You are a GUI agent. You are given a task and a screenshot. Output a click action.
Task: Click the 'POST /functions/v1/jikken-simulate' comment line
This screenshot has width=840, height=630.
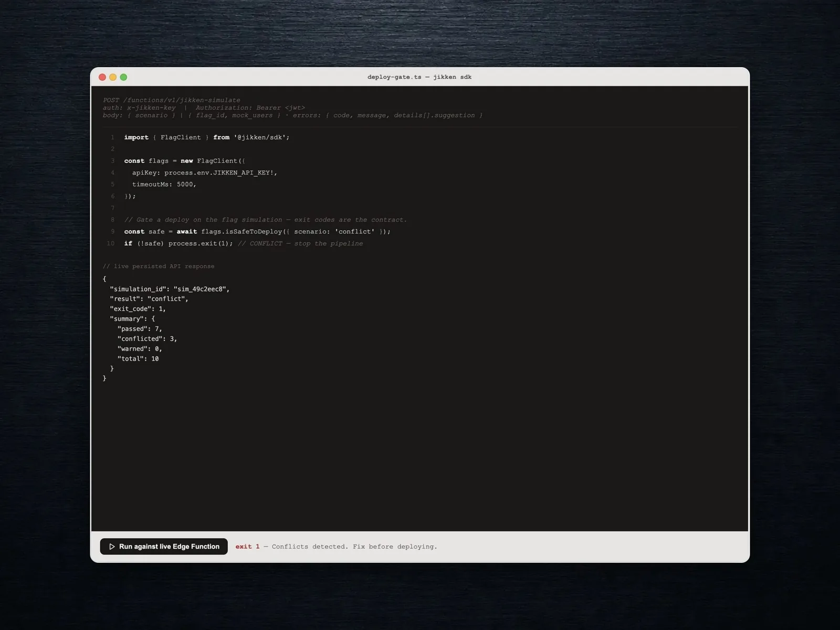pyautogui.click(x=172, y=100)
